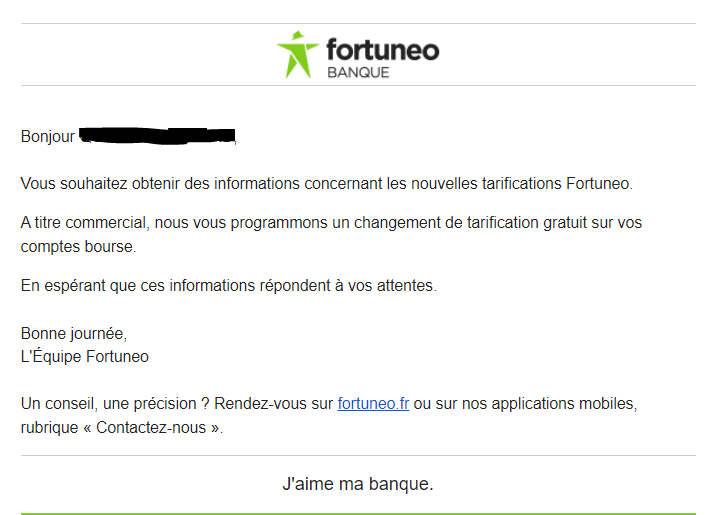Image resolution: width=710 pixels, height=515 pixels.
Task: Click the "A titre commercial" paragraph start
Action: click(84, 223)
